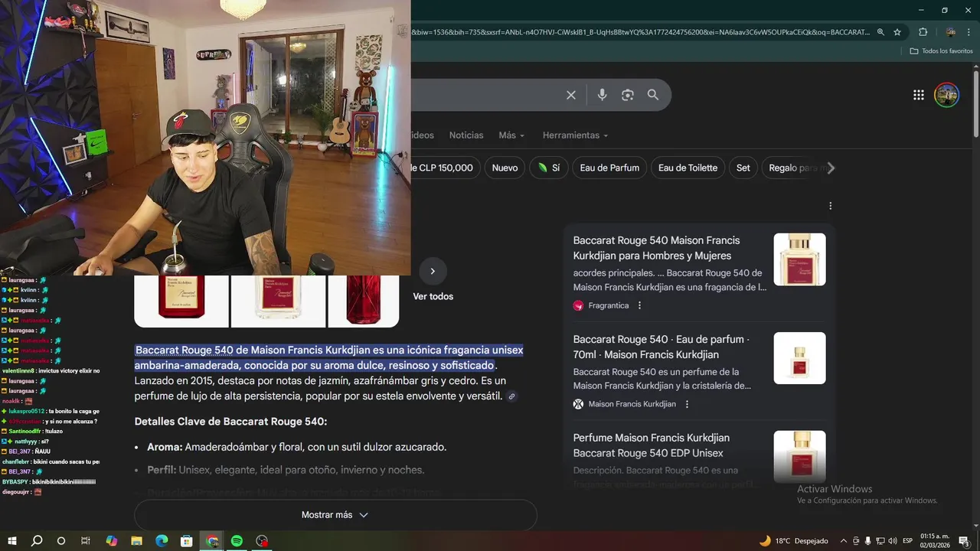Image resolution: width=980 pixels, height=551 pixels.
Task: Toggle the Eau de Toilette filter chip
Action: 688,168
